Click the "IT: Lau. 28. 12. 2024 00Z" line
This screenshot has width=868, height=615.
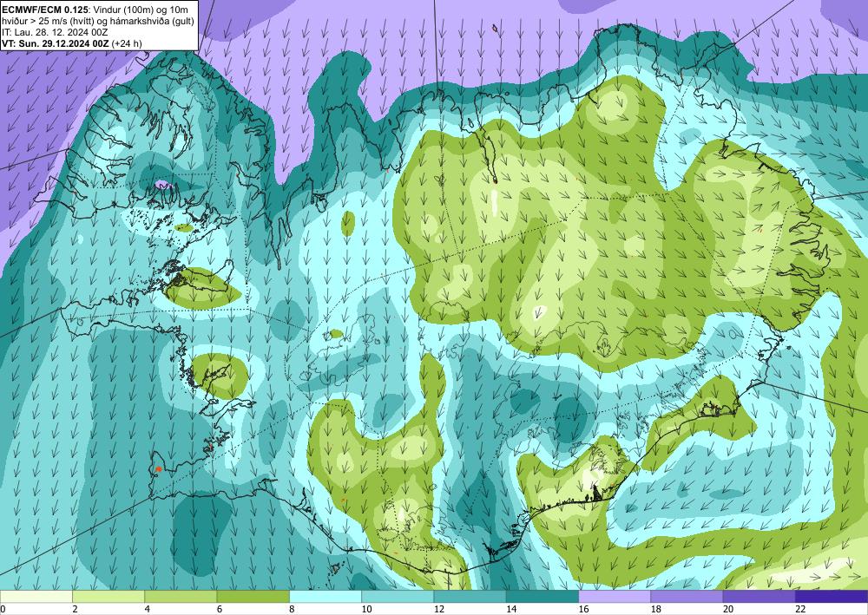(x=54, y=32)
